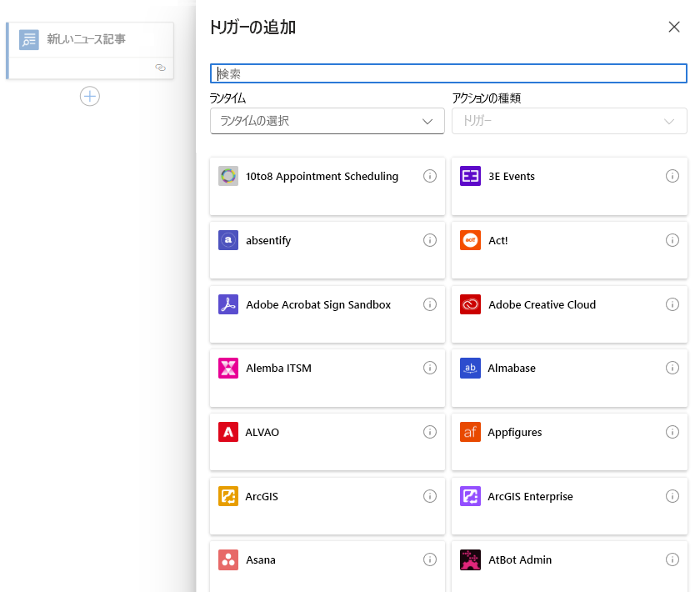Click the Act! connector icon

[x=470, y=240]
